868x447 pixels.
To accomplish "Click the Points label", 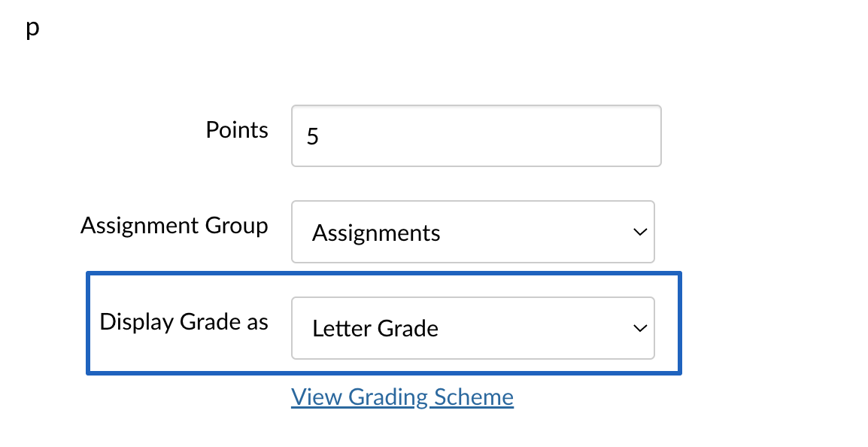I will coord(237,130).
